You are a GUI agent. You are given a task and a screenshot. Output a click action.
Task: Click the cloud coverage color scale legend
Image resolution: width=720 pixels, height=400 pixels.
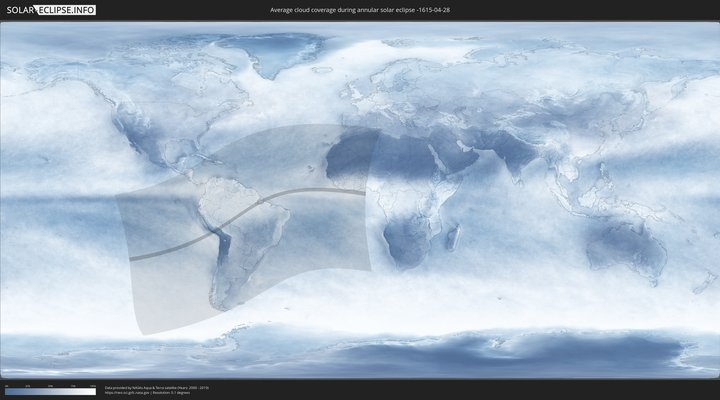51,391
